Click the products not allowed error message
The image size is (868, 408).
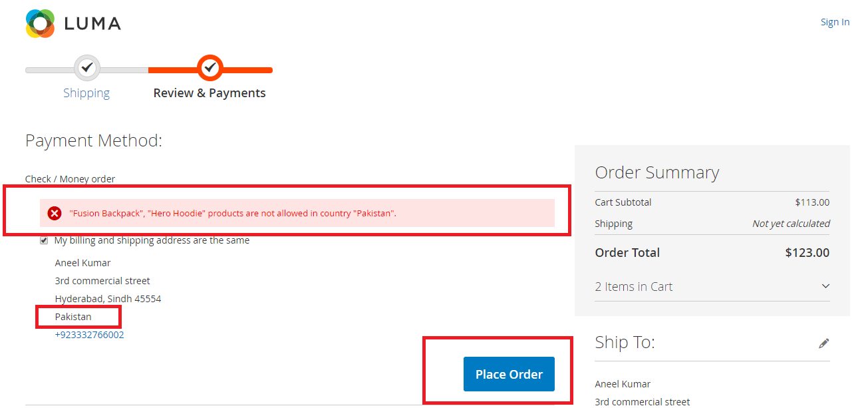point(233,214)
